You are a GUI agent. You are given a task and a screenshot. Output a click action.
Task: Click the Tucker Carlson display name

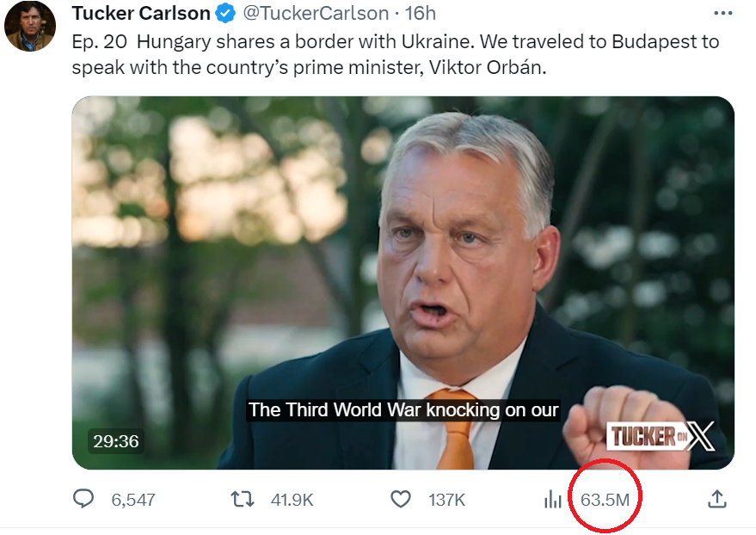(141, 14)
